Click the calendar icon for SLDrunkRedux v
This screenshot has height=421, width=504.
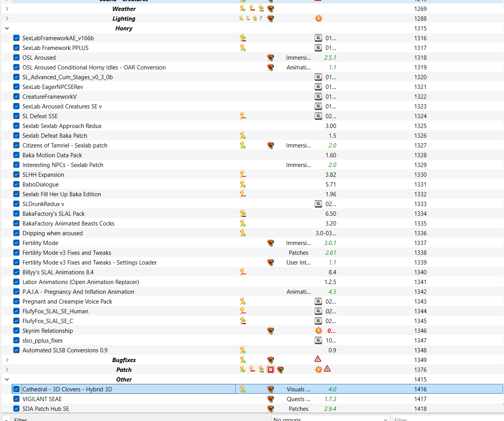click(x=319, y=204)
